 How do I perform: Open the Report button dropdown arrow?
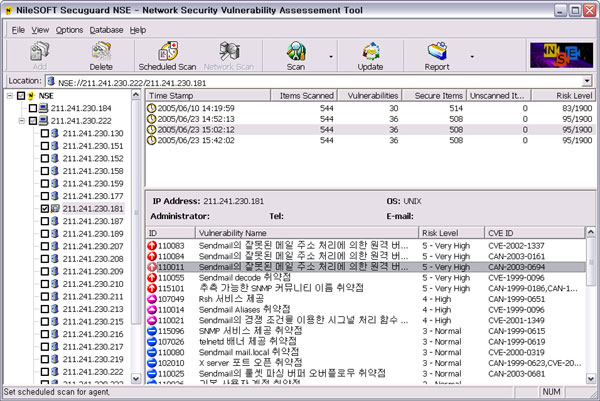(x=472, y=57)
